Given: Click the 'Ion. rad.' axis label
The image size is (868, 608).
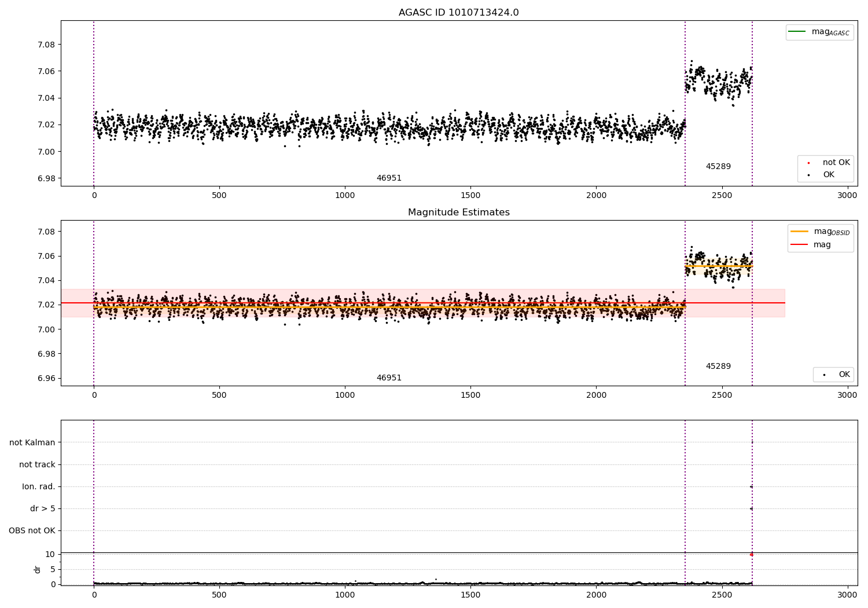Looking at the screenshot, I should pyautogui.click(x=39, y=486).
